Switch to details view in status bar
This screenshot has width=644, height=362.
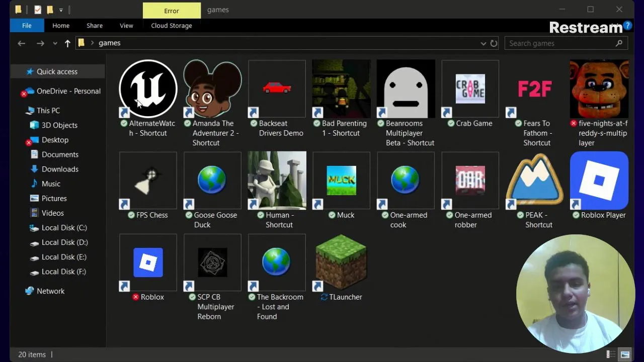coord(611,354)
